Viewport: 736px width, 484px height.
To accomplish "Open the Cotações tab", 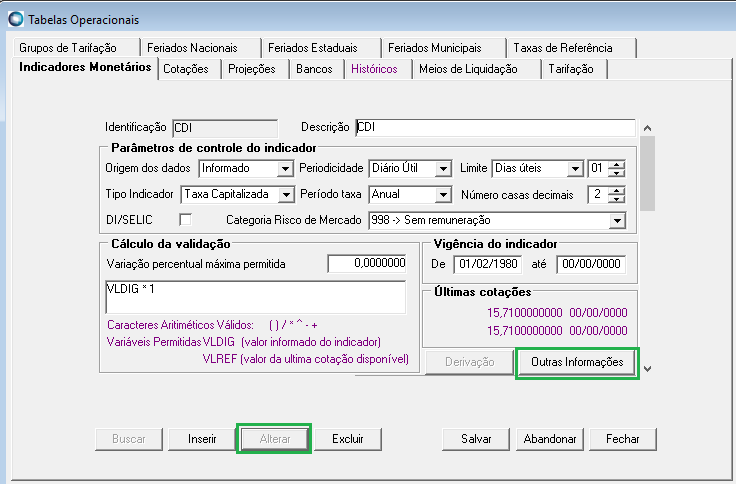I will (x=189, y=69).
